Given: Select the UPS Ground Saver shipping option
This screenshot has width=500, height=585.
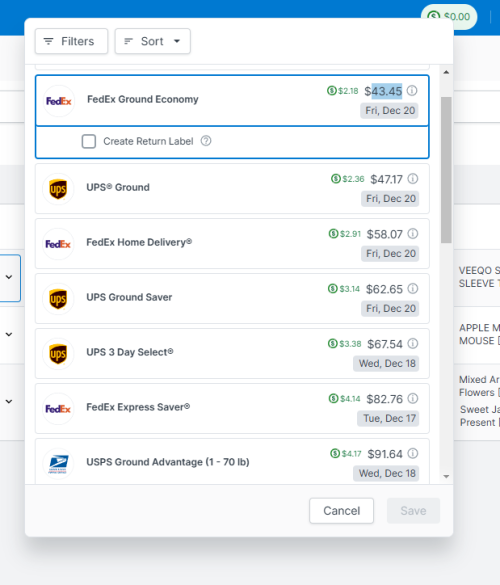Looking at the screenshot, I should click(232, 298).
